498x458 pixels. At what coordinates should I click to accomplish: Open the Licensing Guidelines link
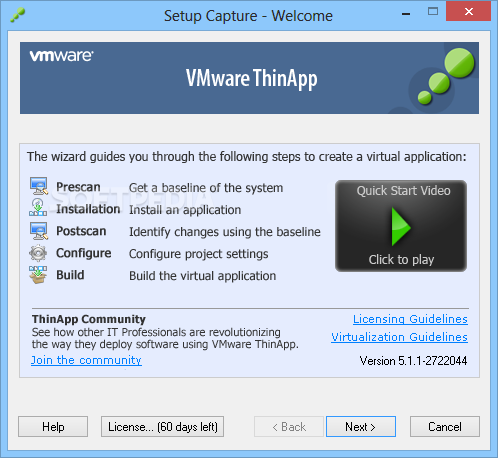point(410,319)
